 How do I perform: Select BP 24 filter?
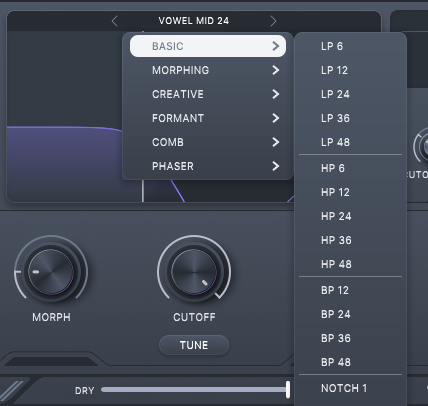point(350,314)
